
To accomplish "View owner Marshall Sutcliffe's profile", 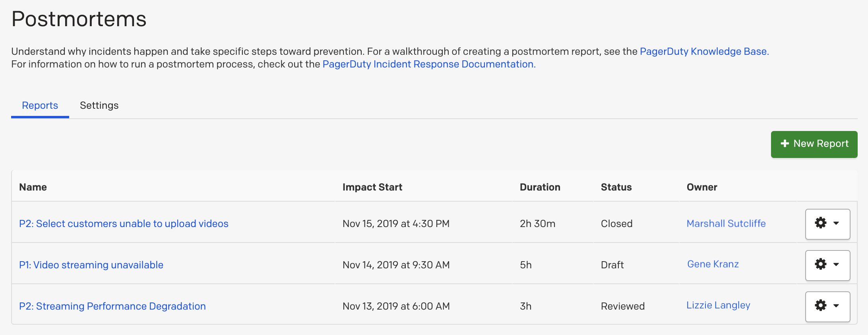I will pos(726,224).
